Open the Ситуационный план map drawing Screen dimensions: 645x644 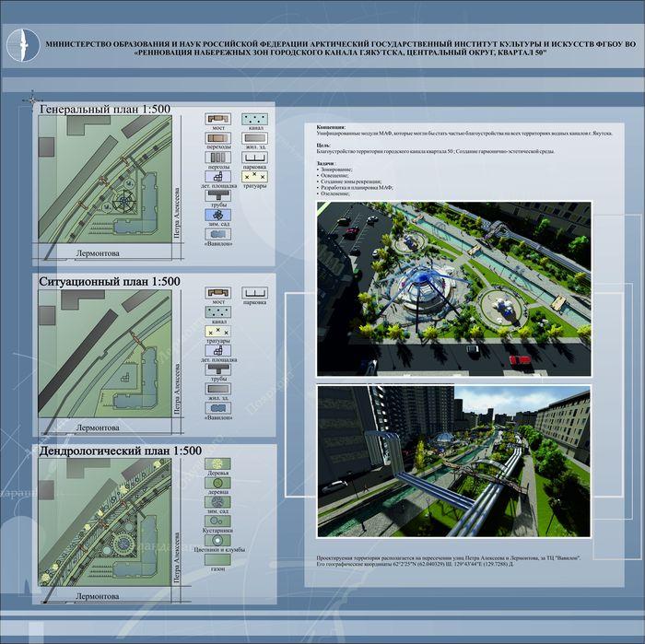click(x=105, y=354)
